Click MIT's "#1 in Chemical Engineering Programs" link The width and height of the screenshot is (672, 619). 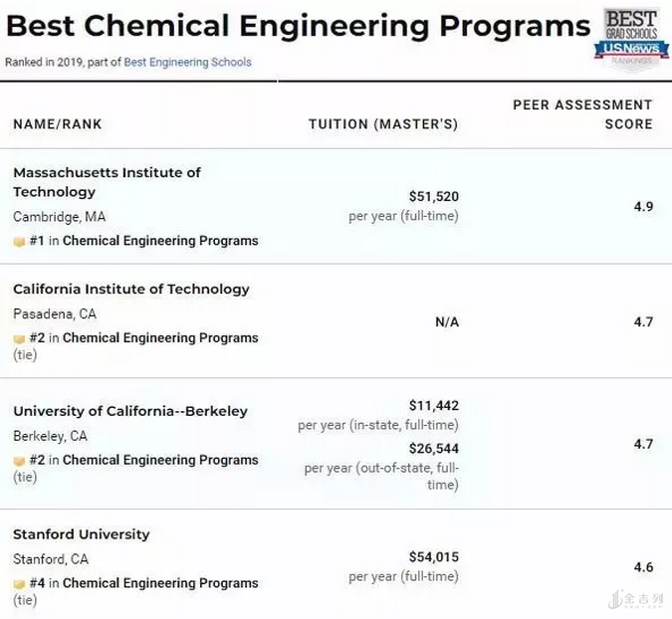tap(143, 241)
